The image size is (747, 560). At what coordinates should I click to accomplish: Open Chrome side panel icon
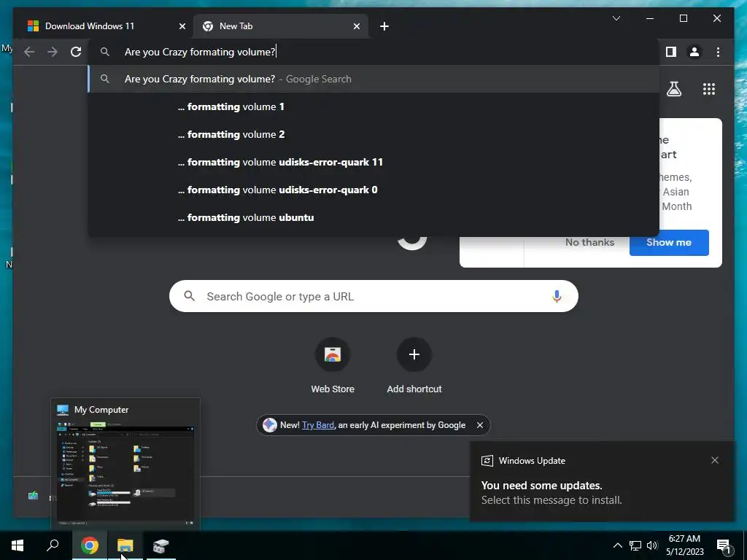pos(671,52)
